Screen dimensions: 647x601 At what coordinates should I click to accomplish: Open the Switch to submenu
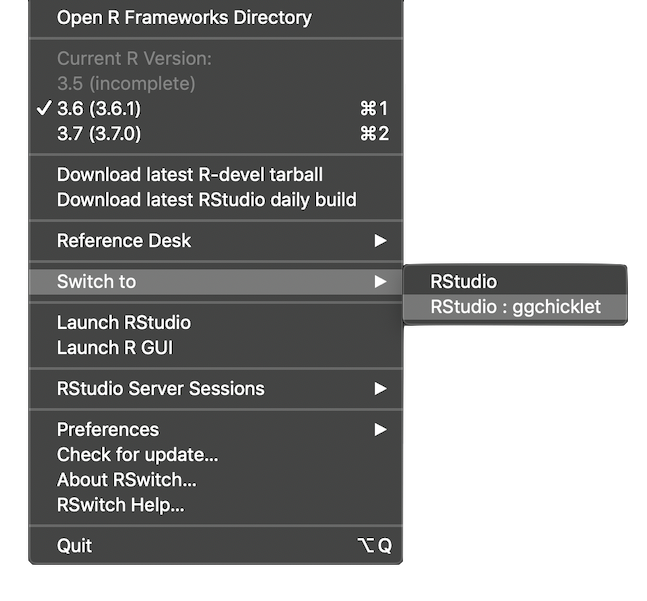point(96,282)
